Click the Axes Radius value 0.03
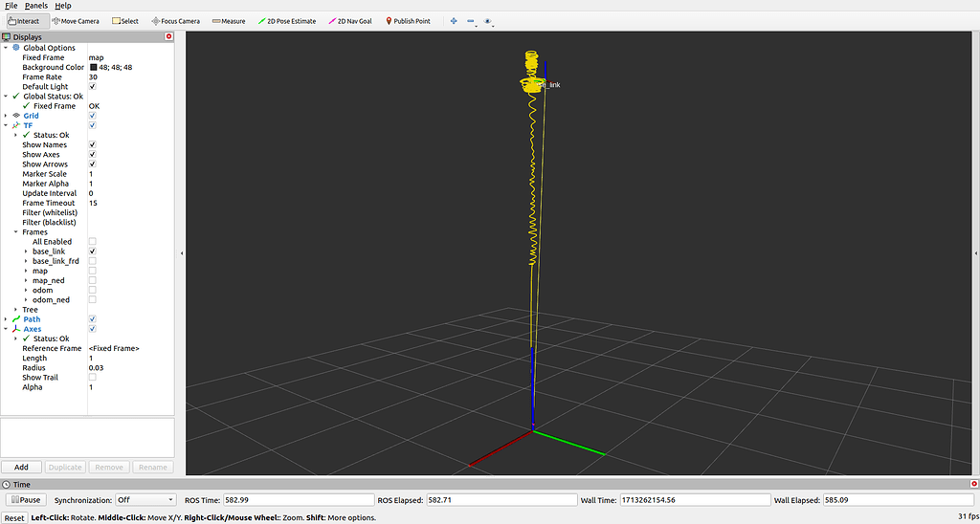980x524 pixels. (97, 368)
